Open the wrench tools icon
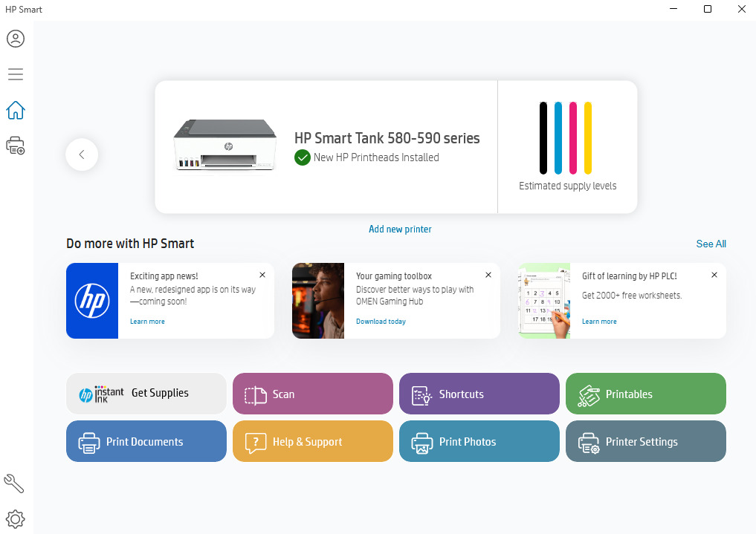Image resolution: width=756 pixels, height=534 pixels. pos(14,483)
